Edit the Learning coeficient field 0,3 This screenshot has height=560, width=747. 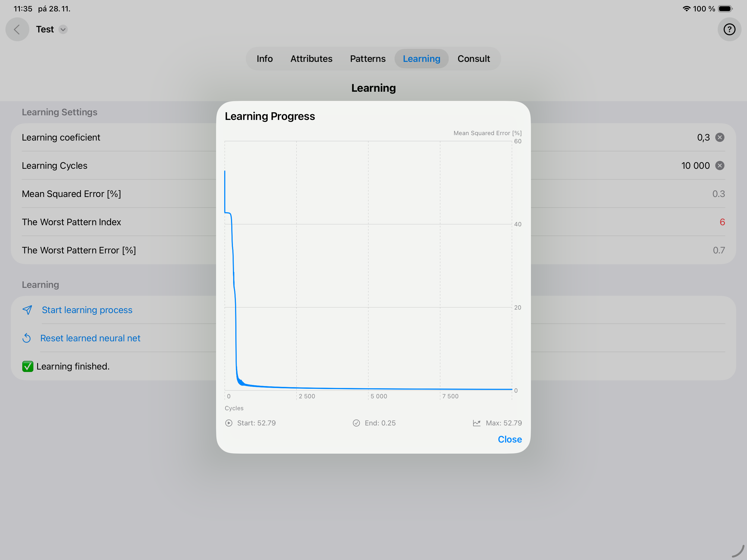tap(703, 137)
